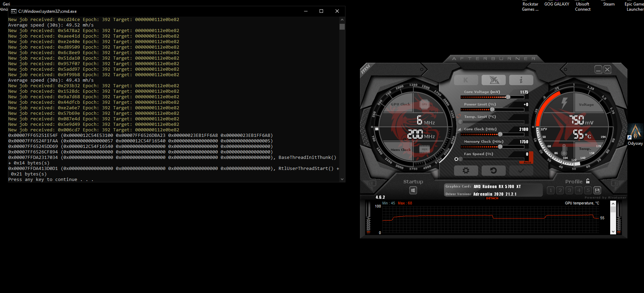This screenshot has height=293, width=644.
Task: Click the Core Voltage (mV) slider handle
Action: coord(508,97)
